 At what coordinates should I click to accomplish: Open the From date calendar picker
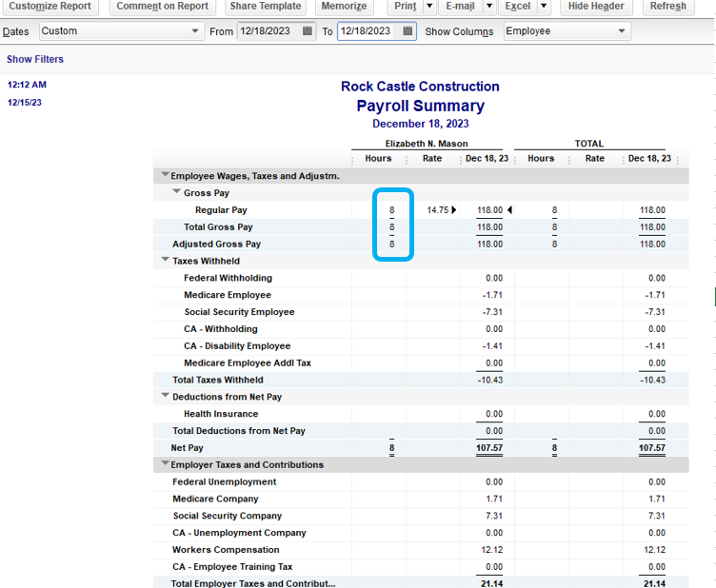coord(308,31)
